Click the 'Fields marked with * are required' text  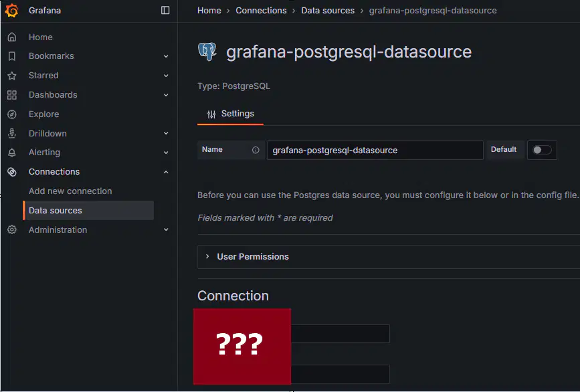265,218
